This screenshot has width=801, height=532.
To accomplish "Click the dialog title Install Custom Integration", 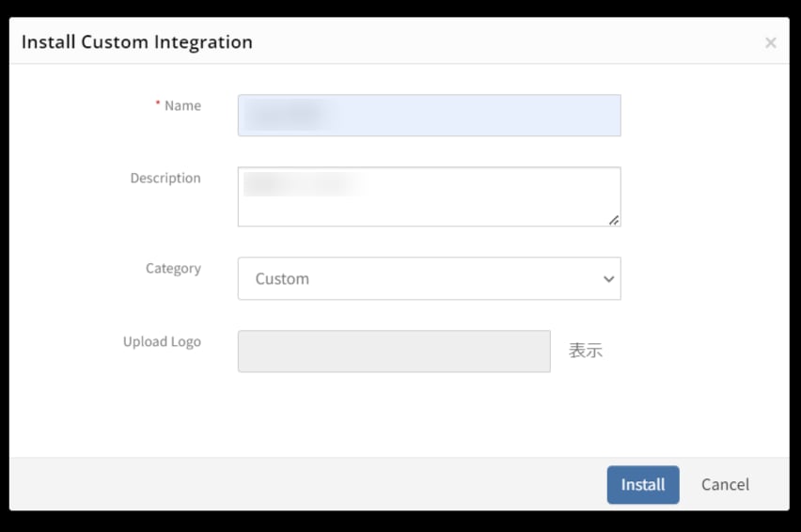I will pos(137,42).
